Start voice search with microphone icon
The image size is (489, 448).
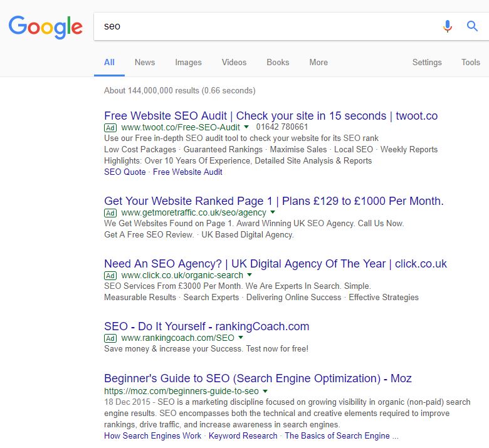448,26
